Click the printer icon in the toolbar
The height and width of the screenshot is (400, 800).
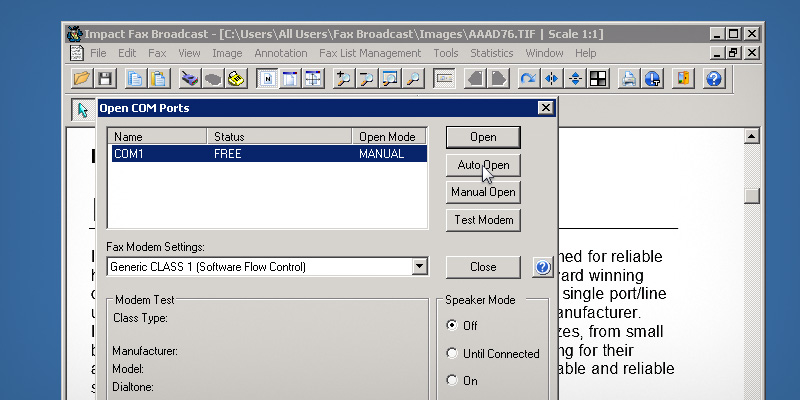click(x=629, y=78)
